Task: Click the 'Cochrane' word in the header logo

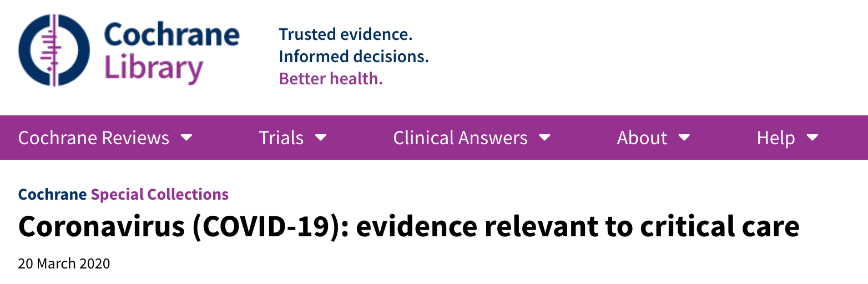Action: (x=171, y=35)
